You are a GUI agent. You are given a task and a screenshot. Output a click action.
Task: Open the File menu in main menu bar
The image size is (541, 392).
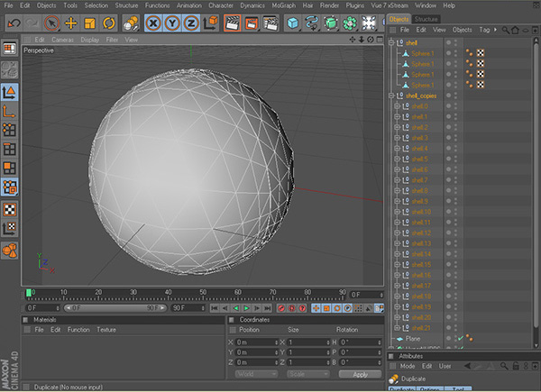coord(8,5)
